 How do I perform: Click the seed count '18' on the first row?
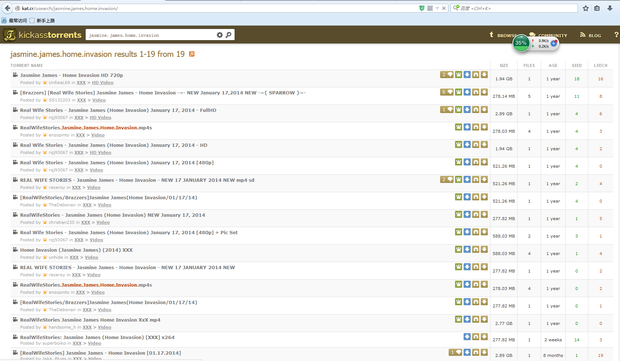pos(577,79)
